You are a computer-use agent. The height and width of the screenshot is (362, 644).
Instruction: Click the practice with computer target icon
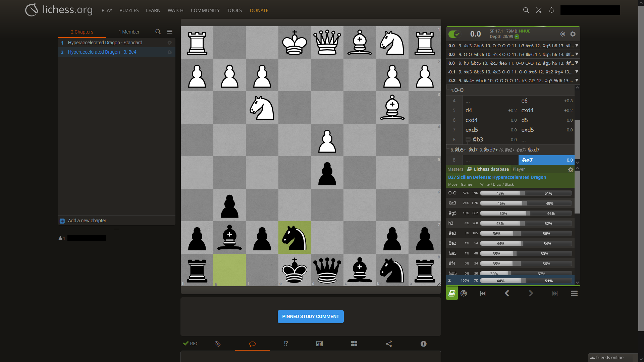[464, 293]
